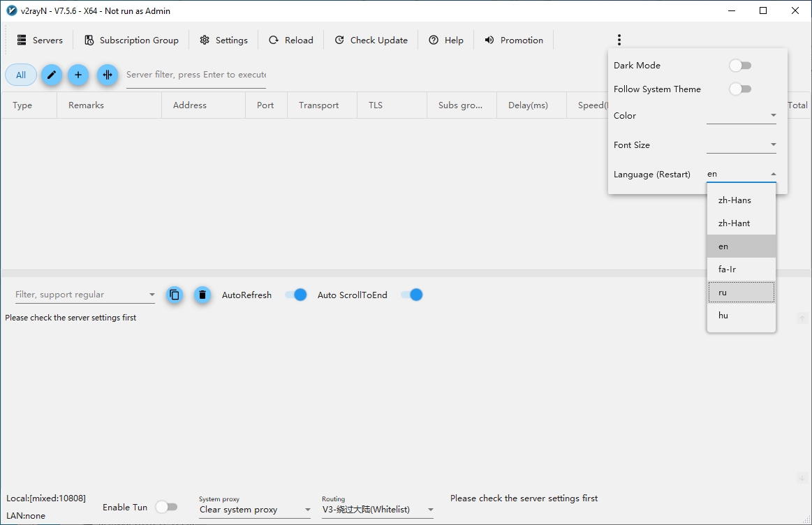Click Check Update in toolbar

tap(371, 40)
